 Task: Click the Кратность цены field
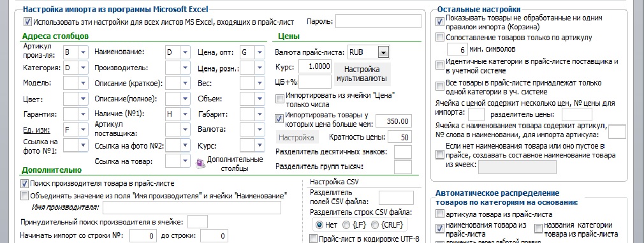(400, 137)
